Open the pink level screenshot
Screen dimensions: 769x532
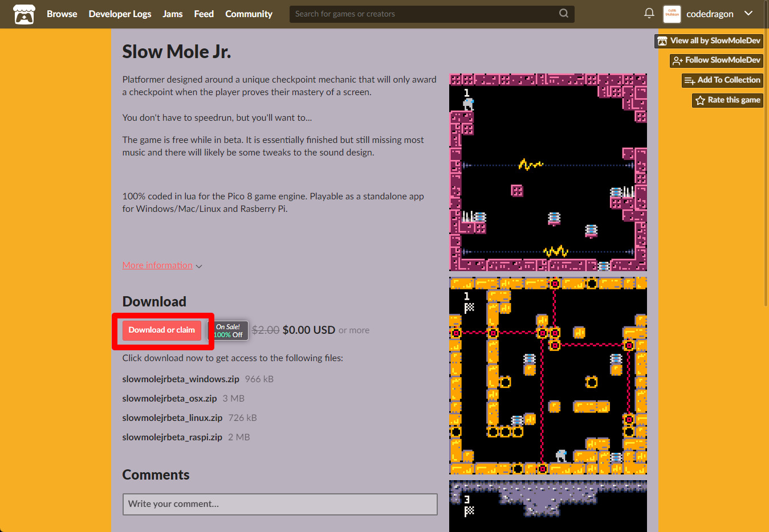548,172
